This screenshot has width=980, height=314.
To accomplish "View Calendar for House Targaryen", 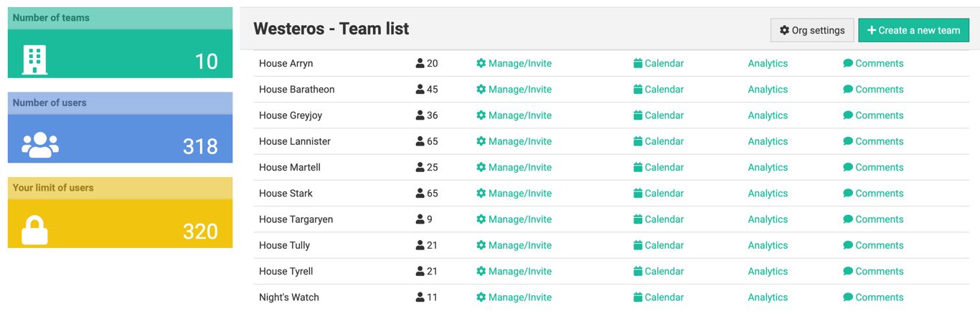I will click(x=664, y=219).
